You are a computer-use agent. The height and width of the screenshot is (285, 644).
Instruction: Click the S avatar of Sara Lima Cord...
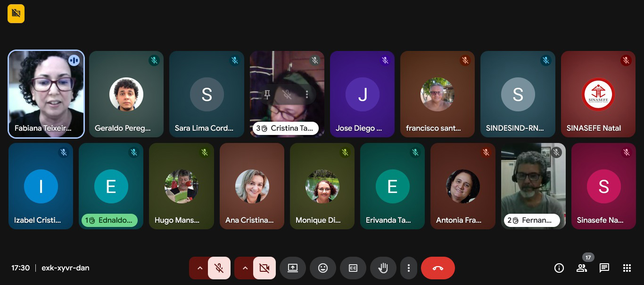click(207, 94)
